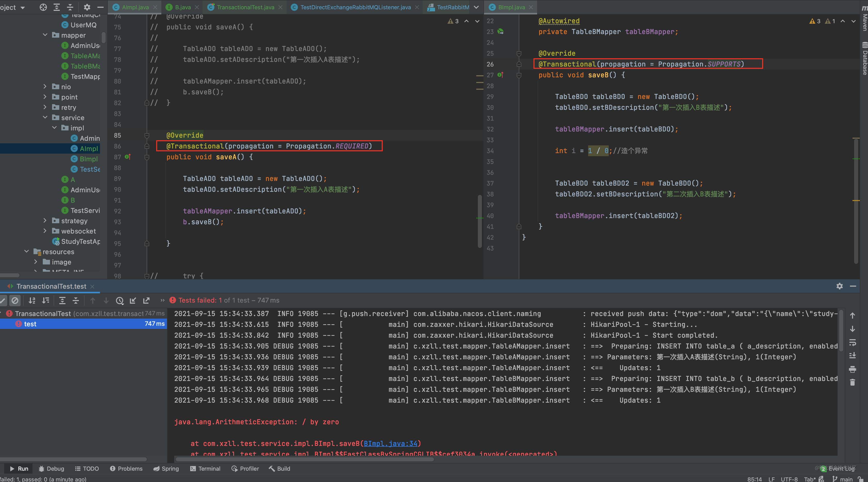Viewport: 868px width, 482px height.
Task: Click locate target icon in project toolbar
Action: [43, 7]
